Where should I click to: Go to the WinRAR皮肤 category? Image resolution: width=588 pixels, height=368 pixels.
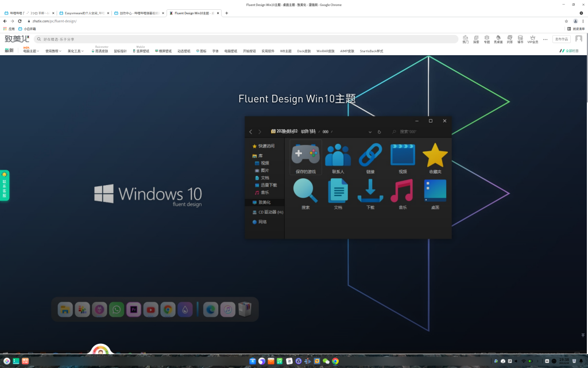[x=325, y=51]
